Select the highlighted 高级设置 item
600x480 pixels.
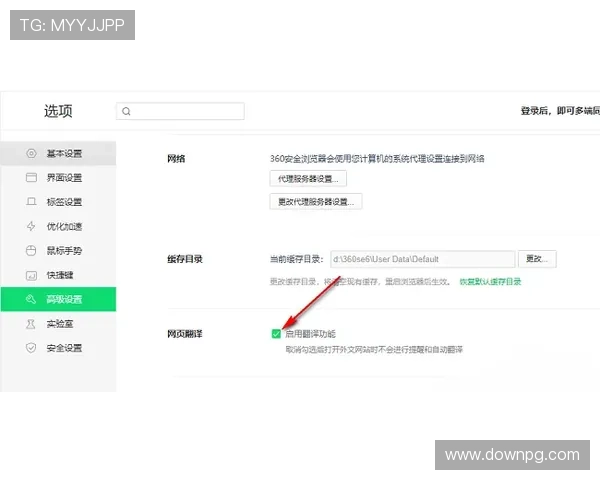point(58,299)
